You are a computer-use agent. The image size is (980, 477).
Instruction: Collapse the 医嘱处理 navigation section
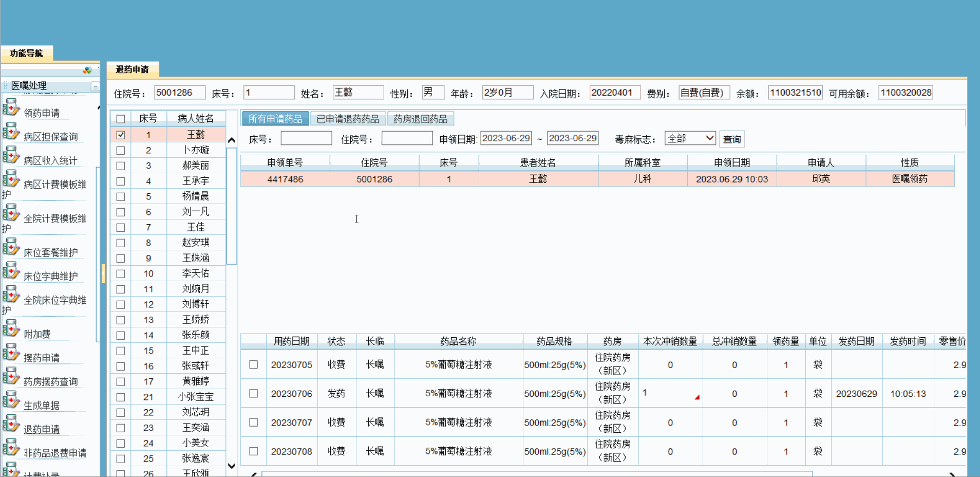coord(95,86)
